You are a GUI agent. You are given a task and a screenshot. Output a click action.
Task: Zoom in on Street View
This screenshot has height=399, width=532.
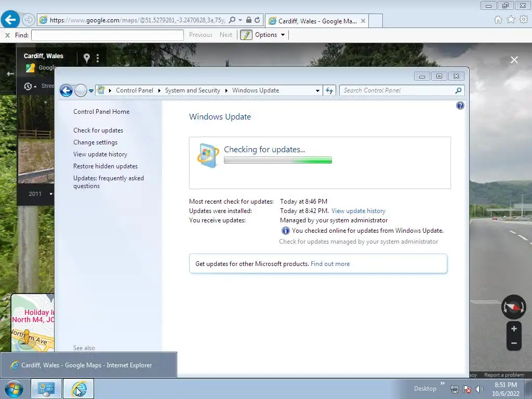514,328
